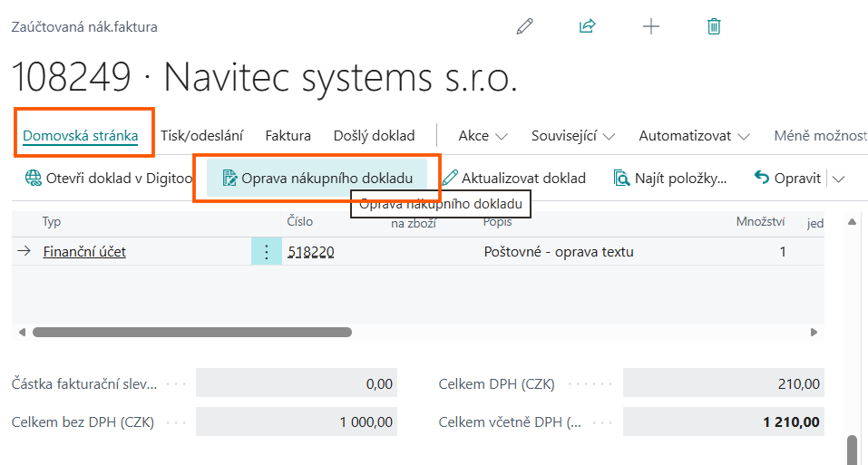Click the share icon in header
The image size is (868, 465).
(x=587, y=26)
